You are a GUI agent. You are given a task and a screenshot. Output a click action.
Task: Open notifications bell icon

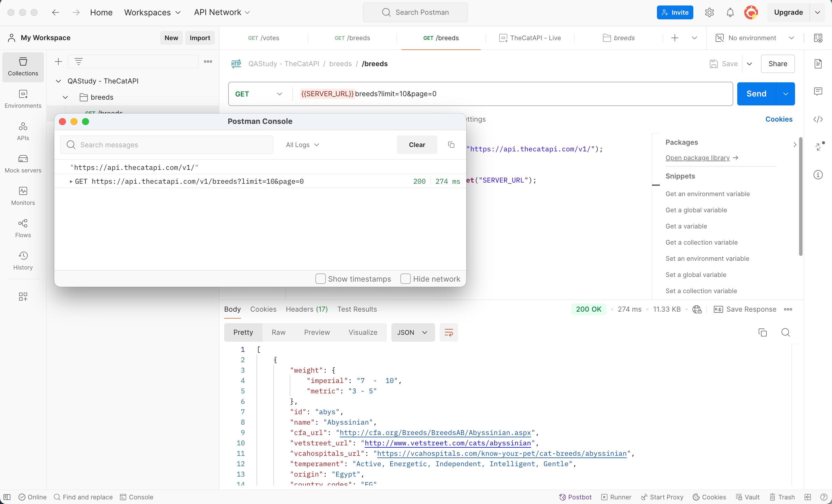tap(730, 12)
